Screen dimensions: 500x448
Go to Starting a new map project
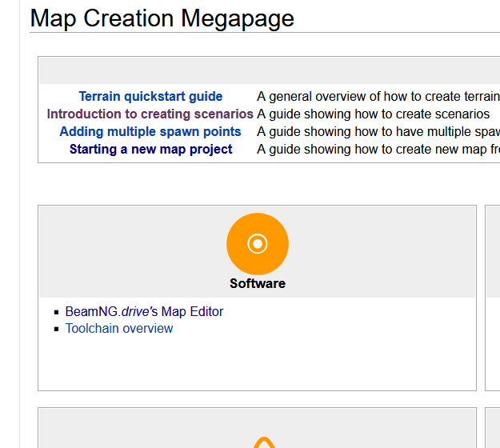[x=150, y=150]
